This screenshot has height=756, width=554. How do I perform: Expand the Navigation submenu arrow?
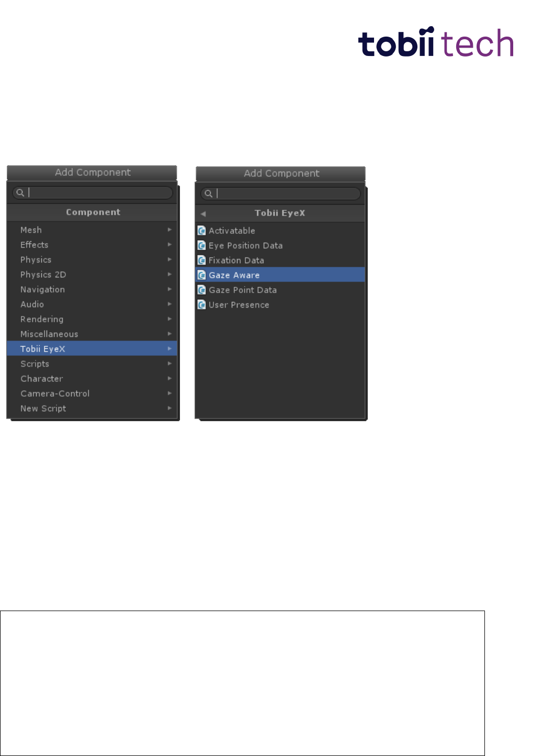(x=169, y=289)
